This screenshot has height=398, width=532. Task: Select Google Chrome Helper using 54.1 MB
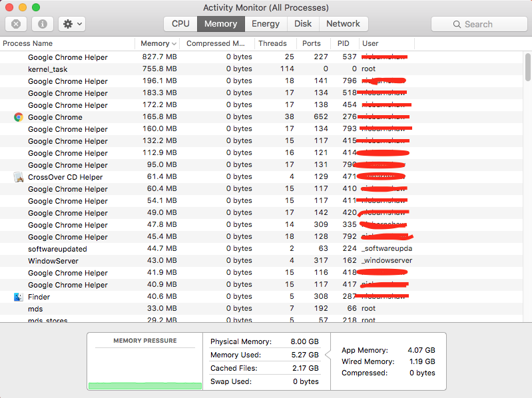(x=261, y=201)
